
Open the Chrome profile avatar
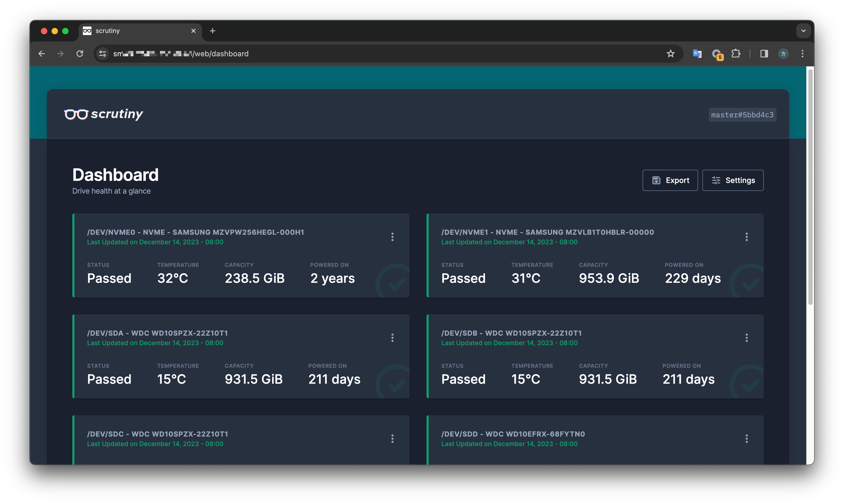[x=783, y=54]
